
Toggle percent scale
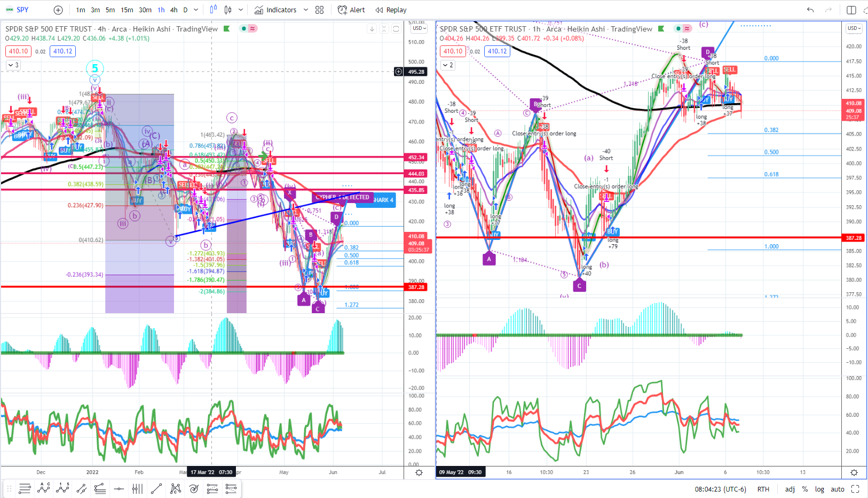tap(805, 489)
